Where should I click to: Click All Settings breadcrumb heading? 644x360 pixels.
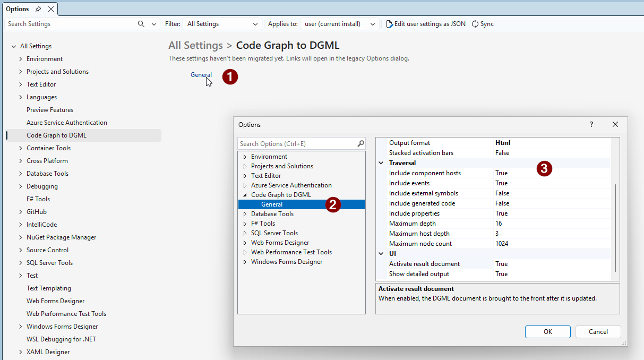195,45
